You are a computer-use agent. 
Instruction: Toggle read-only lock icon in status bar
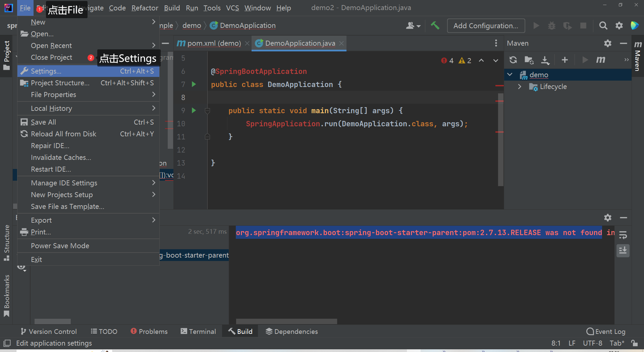point(634,343)
